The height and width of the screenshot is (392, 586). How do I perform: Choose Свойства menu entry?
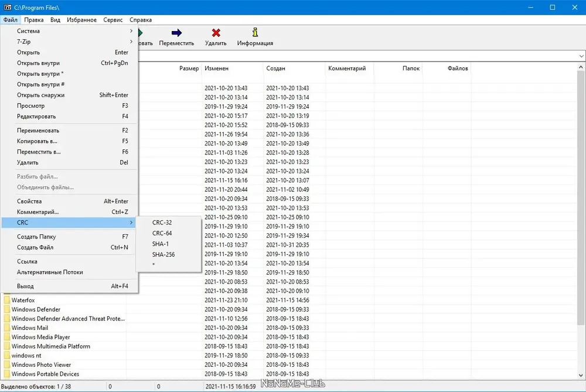[70, 201]
